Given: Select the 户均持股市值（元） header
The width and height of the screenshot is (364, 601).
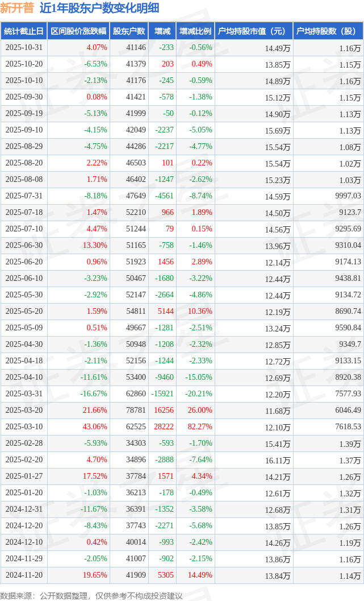Looking at the screenshot, I should click(253, 31).
